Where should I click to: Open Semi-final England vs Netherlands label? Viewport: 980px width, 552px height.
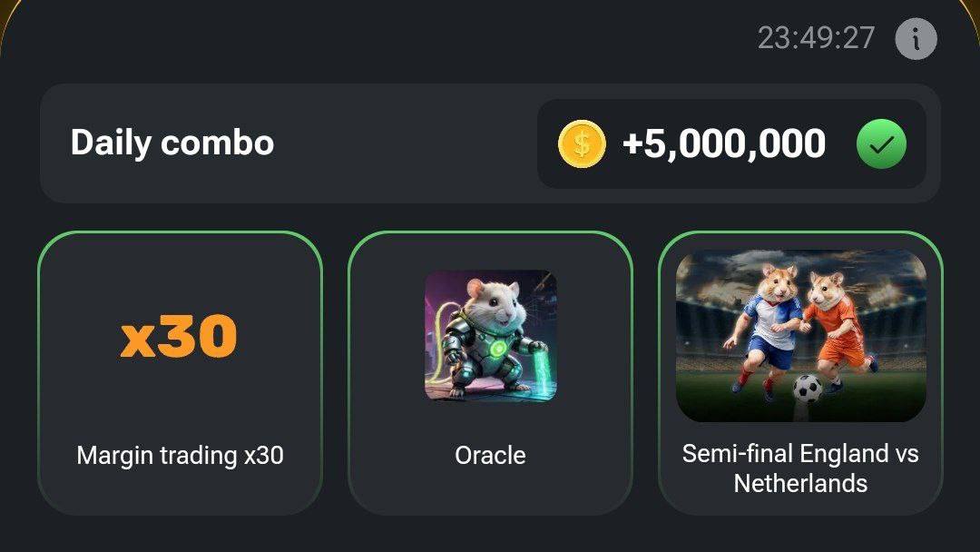(800, 468)
